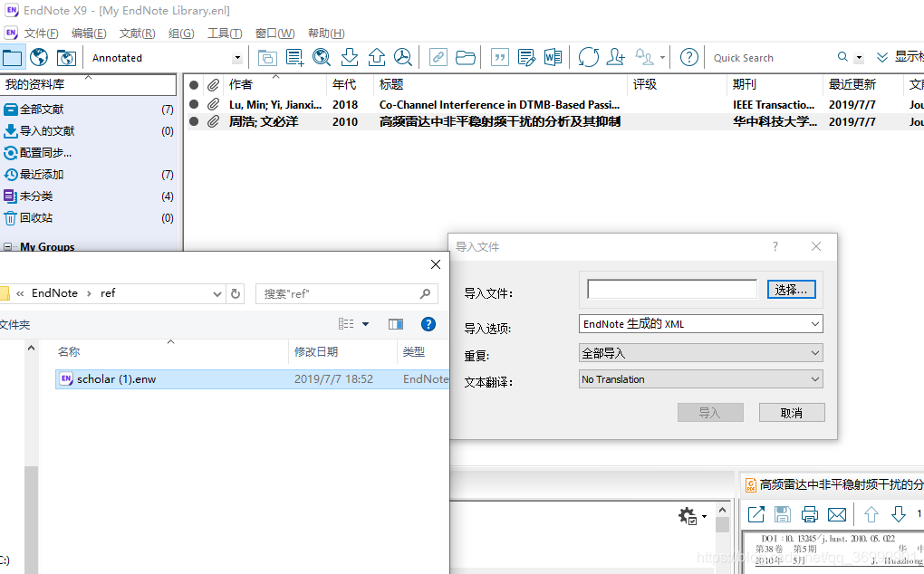Screen dimensions: 924x574
Task: Open Online Search toolbar icon
Action: [322, 58]
